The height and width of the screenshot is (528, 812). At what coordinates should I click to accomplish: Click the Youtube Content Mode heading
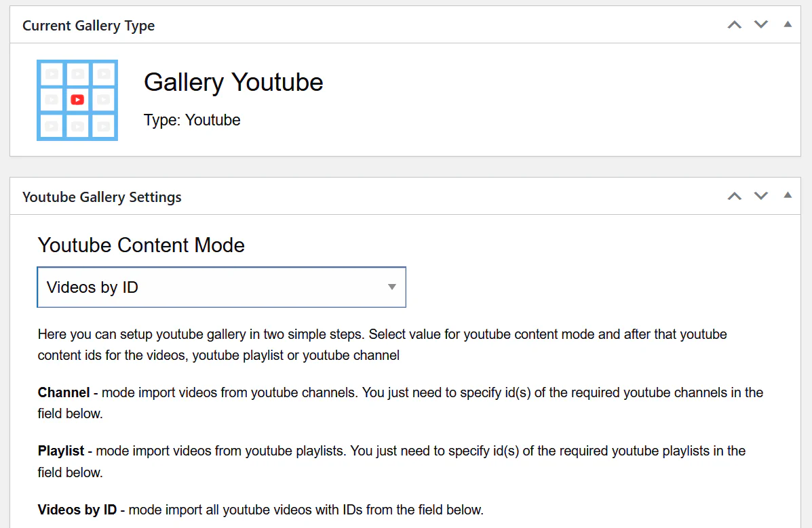coord(141,245)
